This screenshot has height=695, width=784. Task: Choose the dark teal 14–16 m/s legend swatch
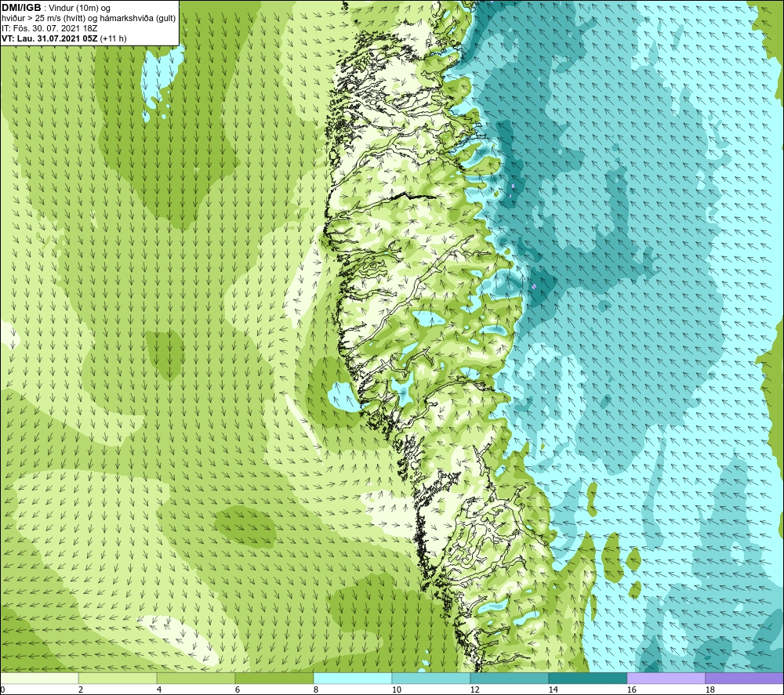(587, 678)
